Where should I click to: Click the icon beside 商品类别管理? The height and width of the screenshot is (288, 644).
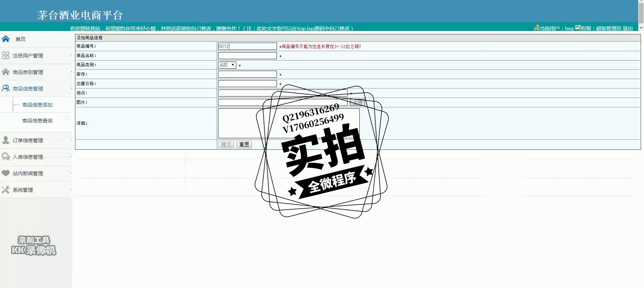[6, 72]
